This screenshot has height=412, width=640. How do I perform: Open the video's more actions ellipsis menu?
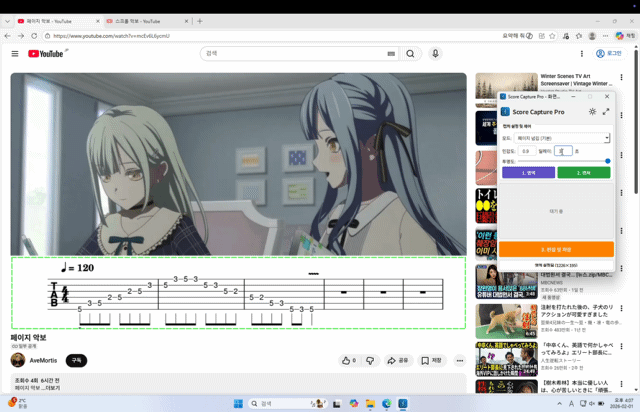[460, 360]
